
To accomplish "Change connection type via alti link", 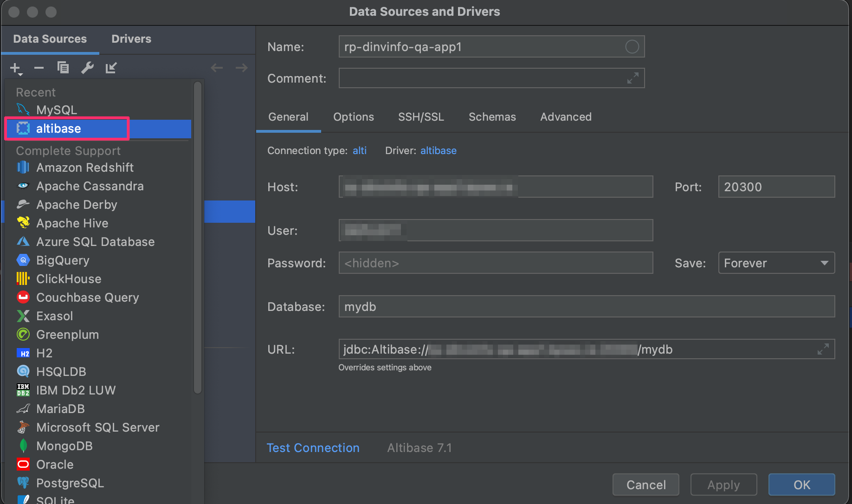I will coord(360,151).
